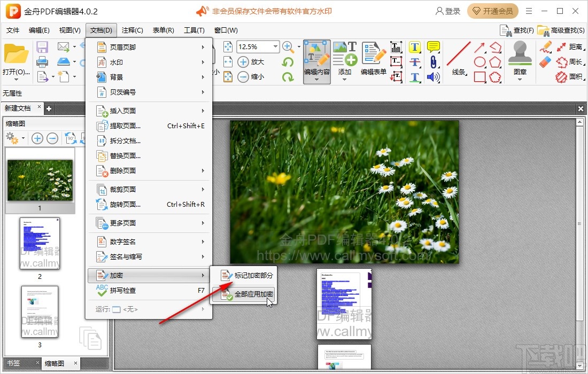This screenshot has width=588, height=374.
Task: Enlarge thumbnails with the plus circle icon
Action: [37, 139]
